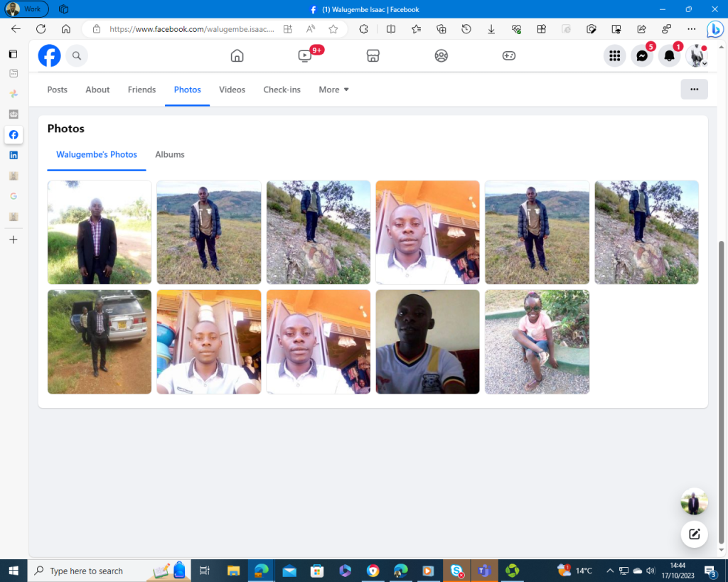The height and width of the screenshot is (582, 728).
Task: Click the new message compose button
Action: click(694, 534)
